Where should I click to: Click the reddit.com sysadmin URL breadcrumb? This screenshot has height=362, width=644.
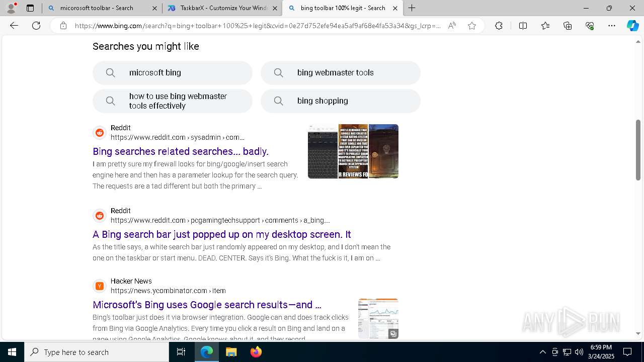coord(178,137)
